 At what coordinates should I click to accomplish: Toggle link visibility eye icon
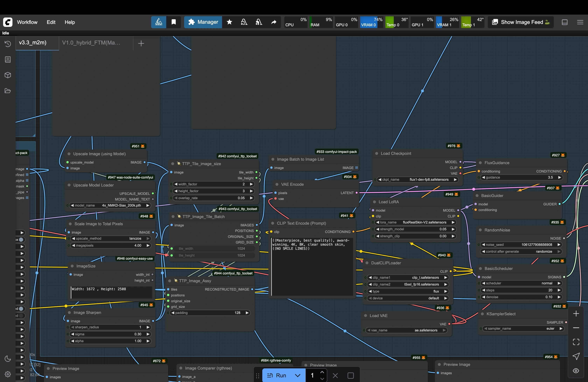click(x=576, y=371)
